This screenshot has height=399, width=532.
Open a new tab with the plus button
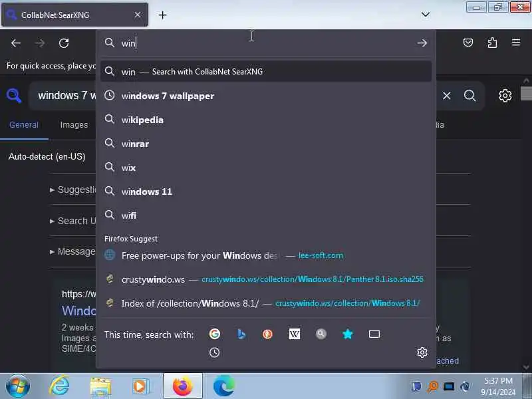click(162, 15)
